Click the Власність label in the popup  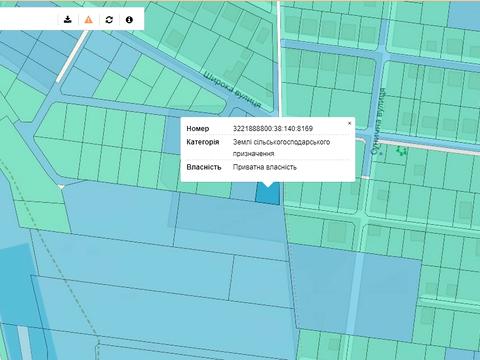click(x=204, y=167)
